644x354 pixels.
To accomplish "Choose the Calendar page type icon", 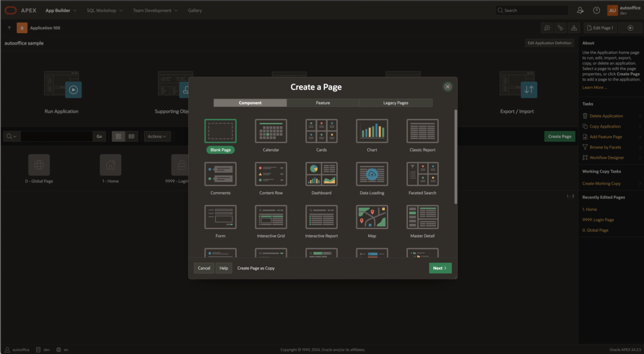I will pyautogui.click(x=271, y=131).
